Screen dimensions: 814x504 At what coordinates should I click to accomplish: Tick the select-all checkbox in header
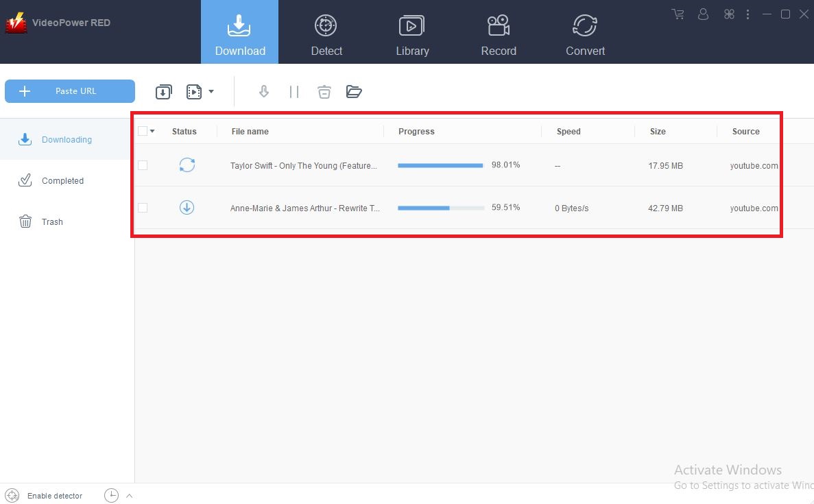tap(143, 132)
